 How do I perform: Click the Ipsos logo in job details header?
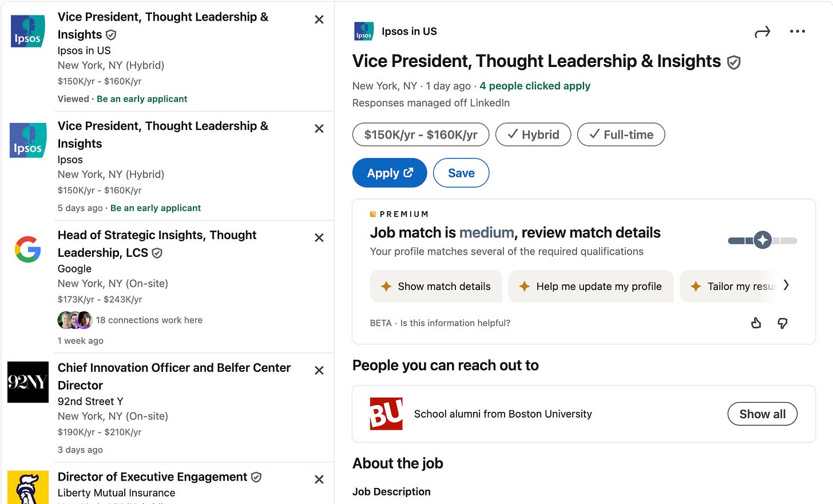pyautogui.click(x=364, y=31)
